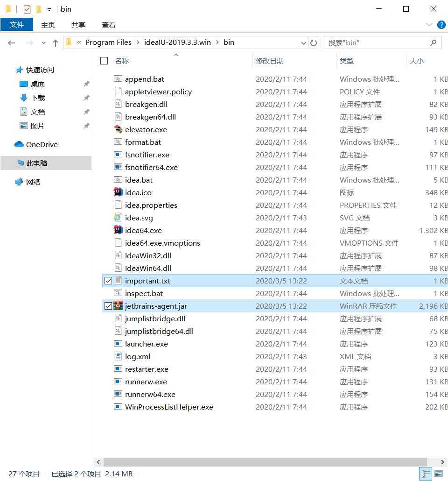This screenshot has width=448, height=481.
Task: Select the appletviewer.policy file icon
Action: coord(118,92)
